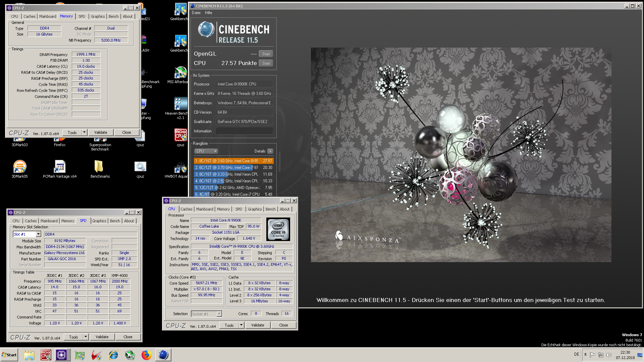Viewport: 644px width, 362px height.
Task: Open the Slot #1 dropdown in the SPD window
Action: [x=38, y=234]
